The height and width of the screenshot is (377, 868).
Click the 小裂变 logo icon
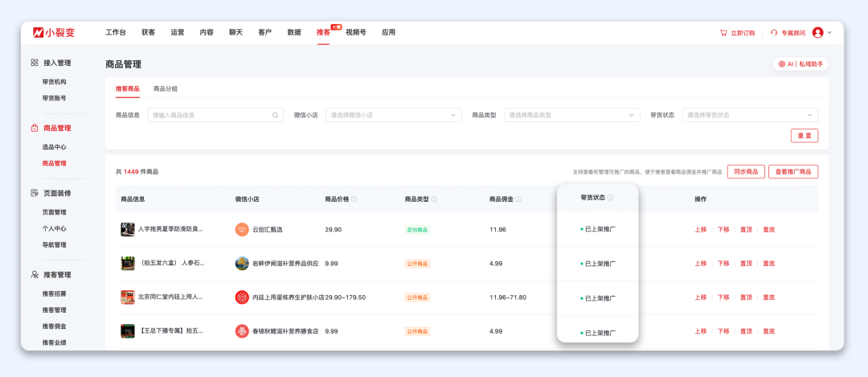[x=38, y=32]
